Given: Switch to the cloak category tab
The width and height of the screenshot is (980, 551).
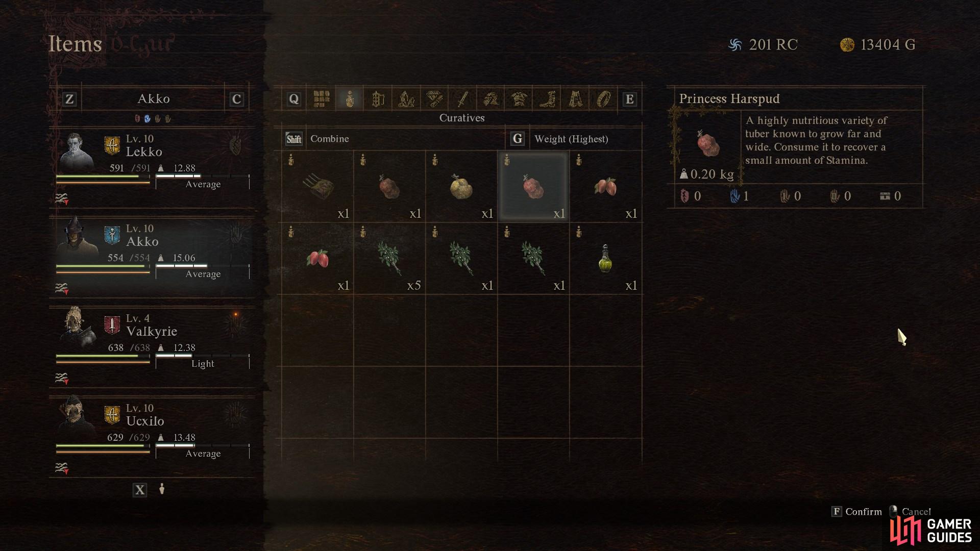Looking at the screenshot, I should pyautogui.click(x=575, y=98).
